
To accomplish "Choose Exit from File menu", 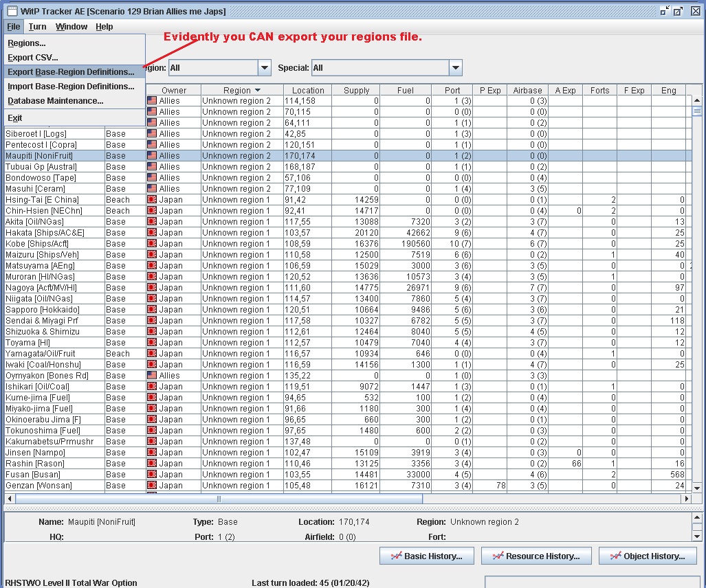I will [x=75, y=118].
